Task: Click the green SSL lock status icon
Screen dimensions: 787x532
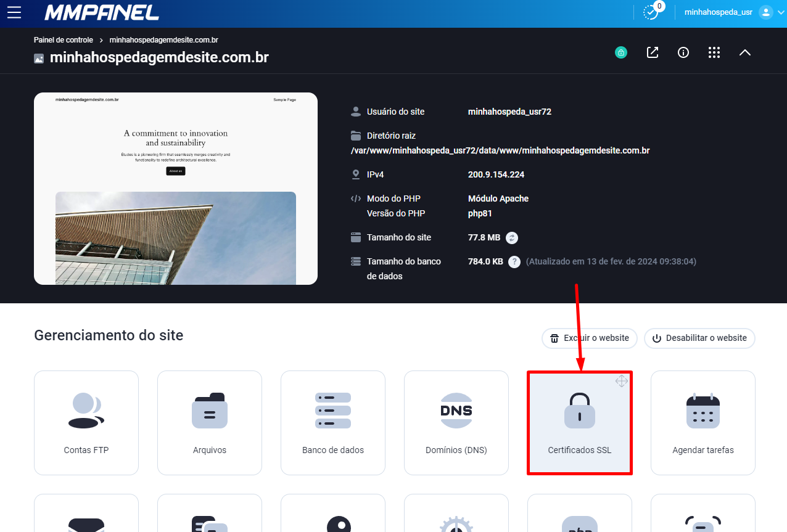Action: pos(621,52)
